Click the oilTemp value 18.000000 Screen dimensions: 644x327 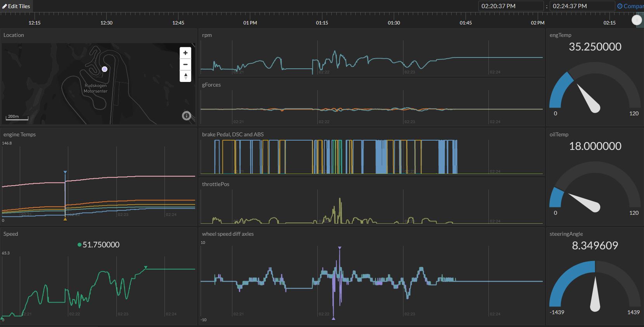pyautogui.click(x=595, y=146)
